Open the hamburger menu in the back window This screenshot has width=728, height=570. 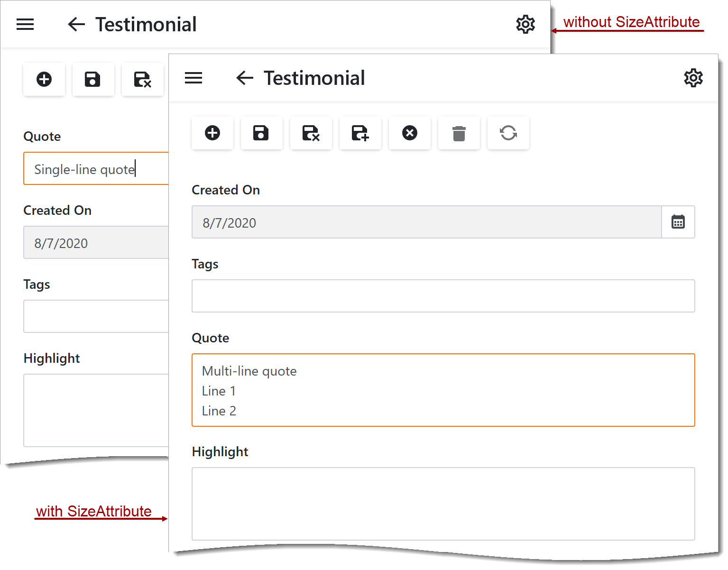pyautogui.click(x=25, y=24)
